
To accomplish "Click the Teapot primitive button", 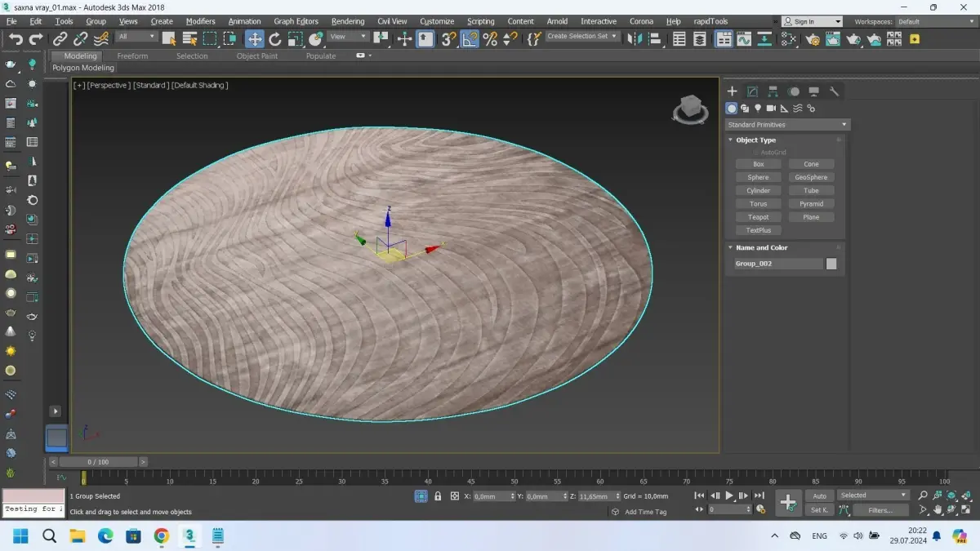I will tap(758, 217).
